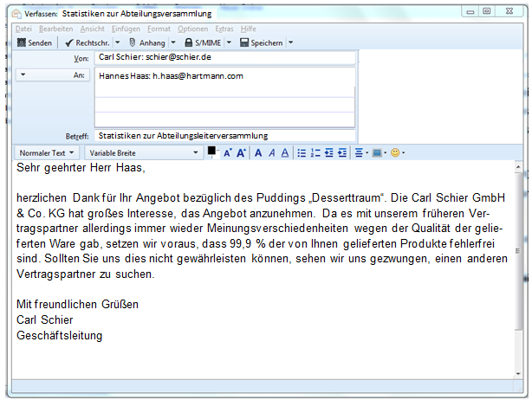Apply bulleted list formatting
The width and height of the screenshot is (532, 400).
[x=302, y=153]
